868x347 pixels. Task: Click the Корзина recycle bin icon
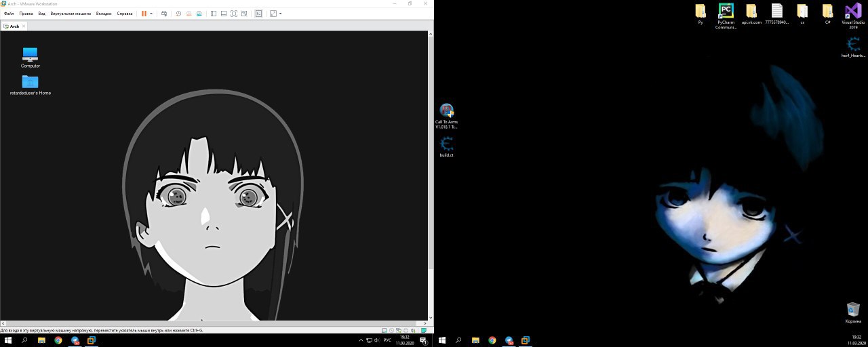[854, 312]
